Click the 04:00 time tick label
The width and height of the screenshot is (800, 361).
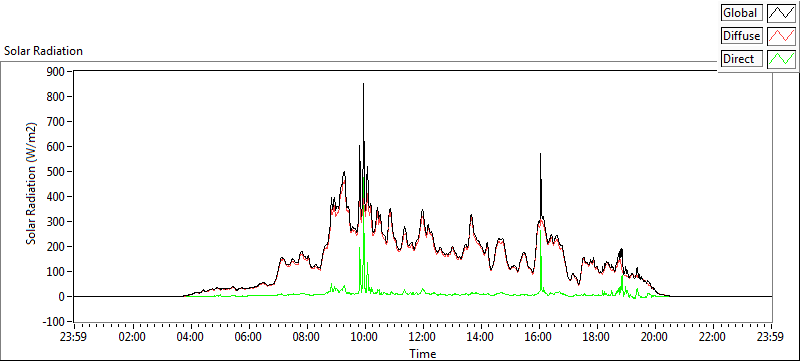(x=191, y=337)
